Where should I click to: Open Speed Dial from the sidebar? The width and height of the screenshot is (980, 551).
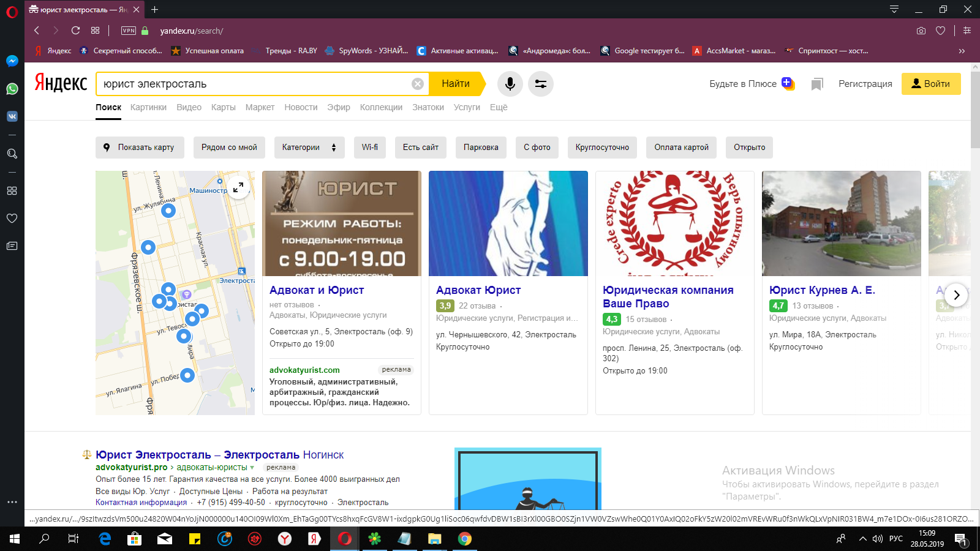click(x=12, y=190)
